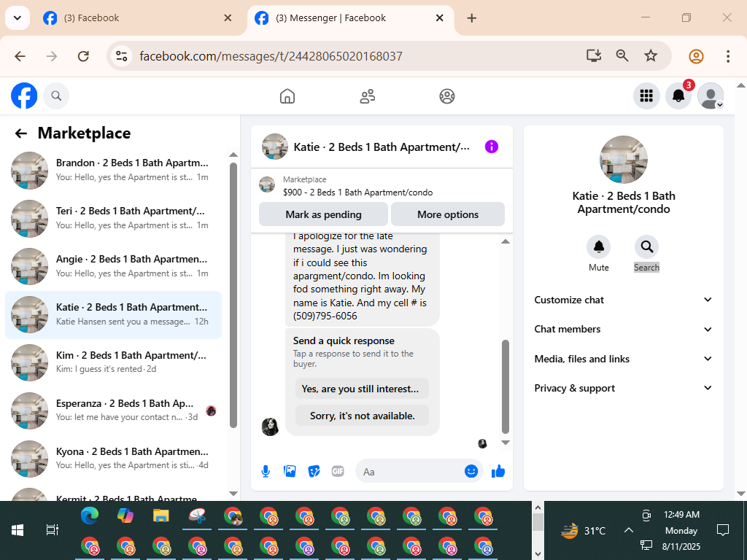
Task: Open the GIF picker icon
Action: pos(338,472)
